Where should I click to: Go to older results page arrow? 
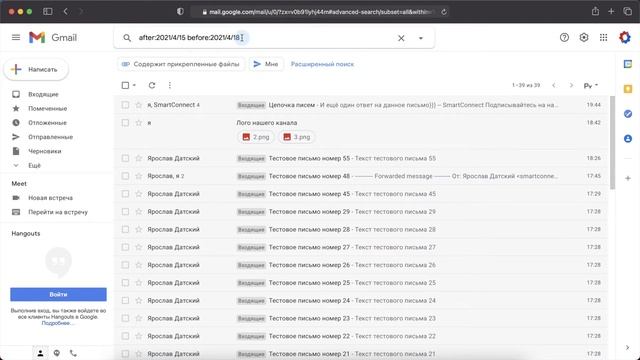[571, 85]
